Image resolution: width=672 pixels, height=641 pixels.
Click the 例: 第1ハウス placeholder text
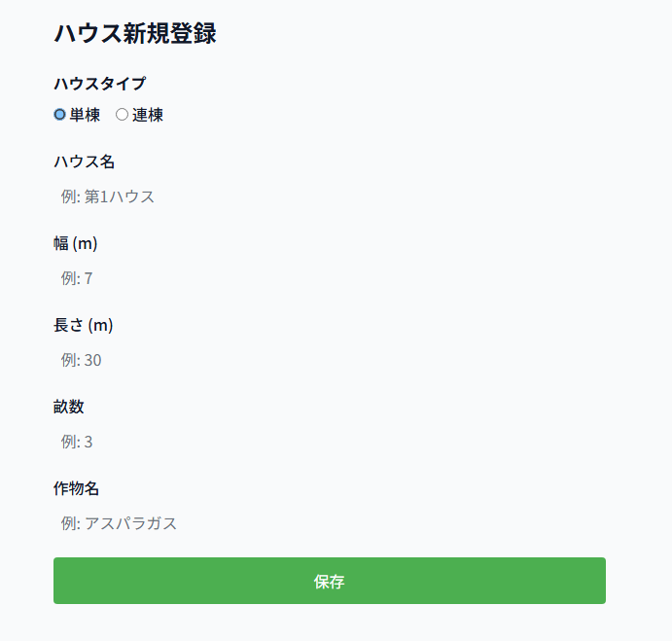coord(108,196)
